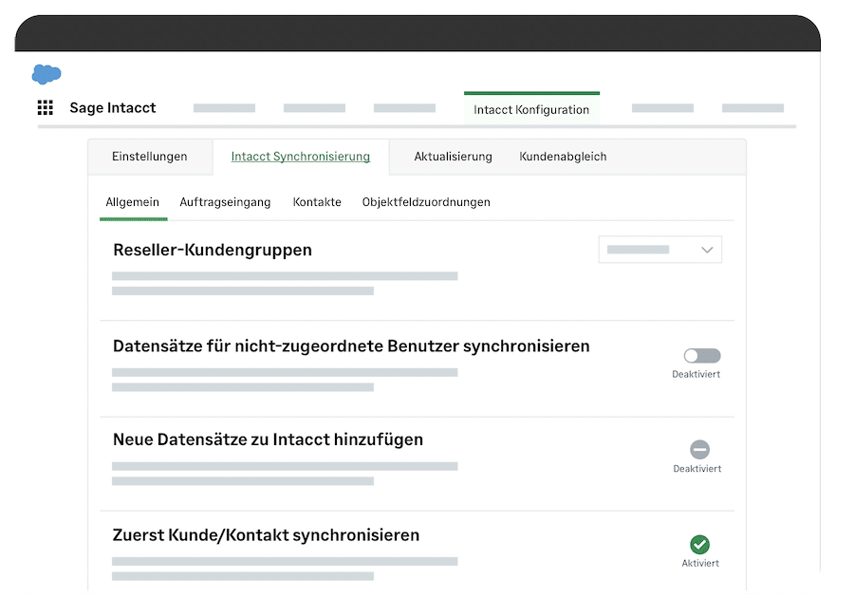Click heading Datensätze für nicht-zugeordnete Benutzer synchronisieren

(351, 346)
